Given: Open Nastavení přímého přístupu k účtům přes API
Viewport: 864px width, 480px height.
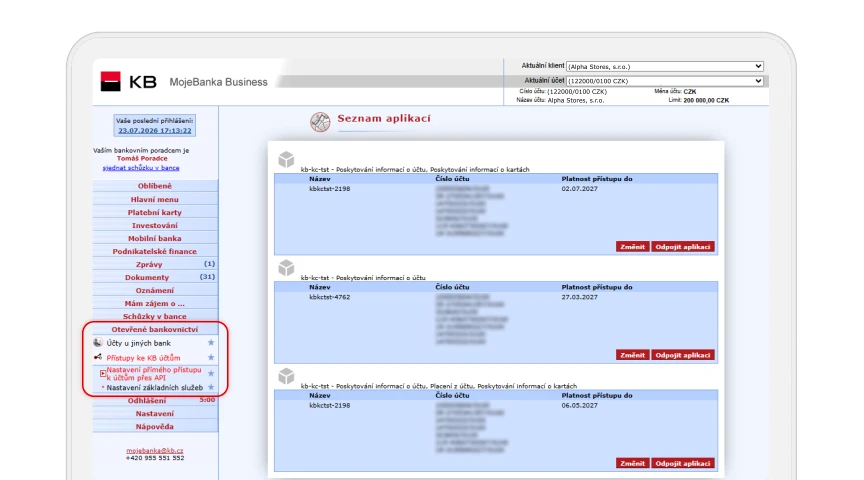Looking at the screenshot, I should pos(154,374).
